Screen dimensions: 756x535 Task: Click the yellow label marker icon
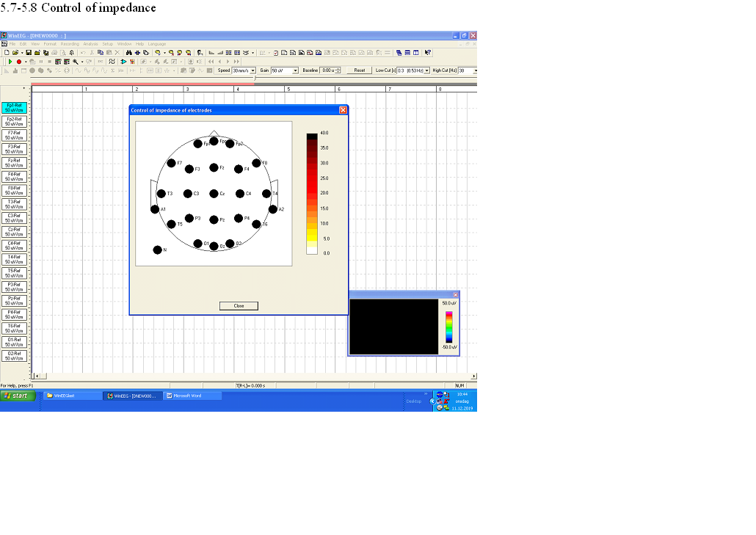[x=157, y=53]
